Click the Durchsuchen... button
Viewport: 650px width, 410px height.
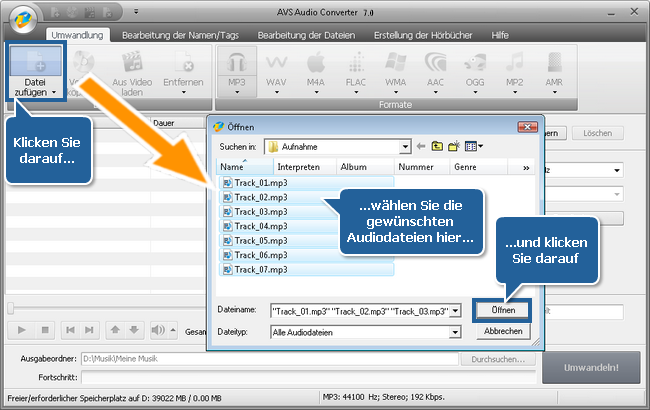coord(498,359)
